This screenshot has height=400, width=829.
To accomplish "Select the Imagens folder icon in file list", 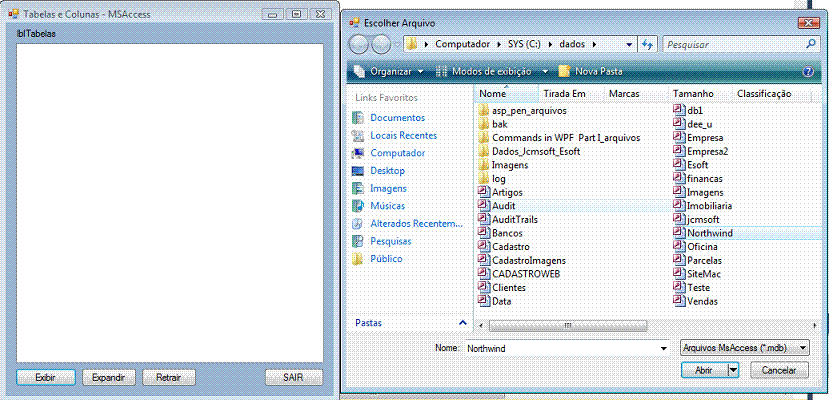I will click(483, 165).
